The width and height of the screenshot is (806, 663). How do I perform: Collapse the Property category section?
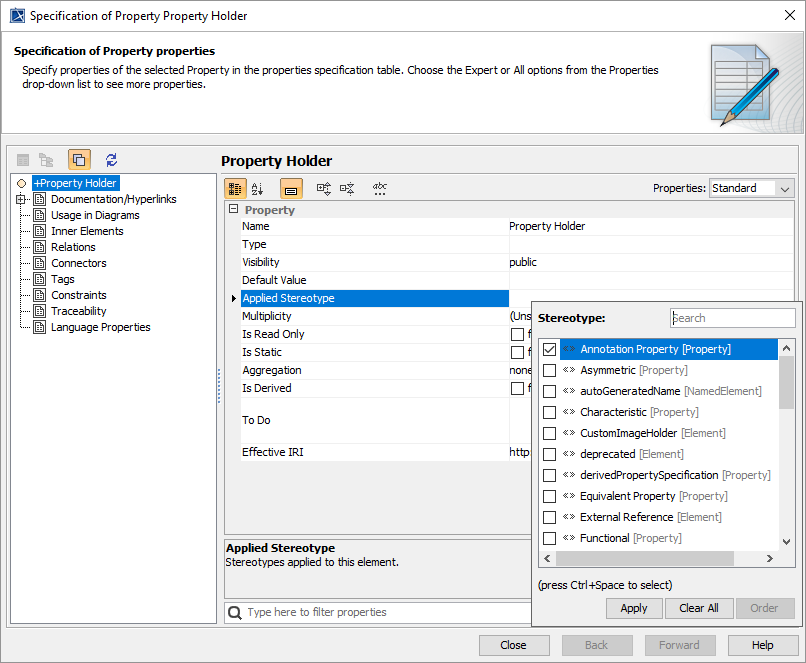[233, 210]
